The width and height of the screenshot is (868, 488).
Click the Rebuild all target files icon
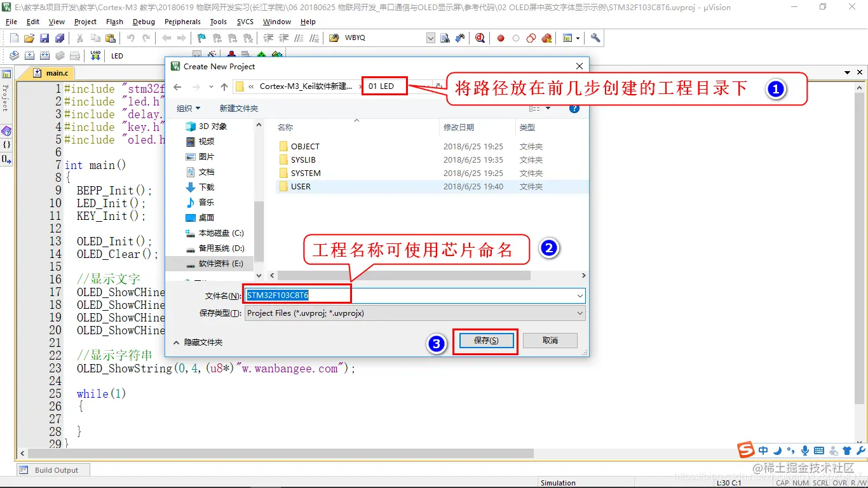click(44, 56)
